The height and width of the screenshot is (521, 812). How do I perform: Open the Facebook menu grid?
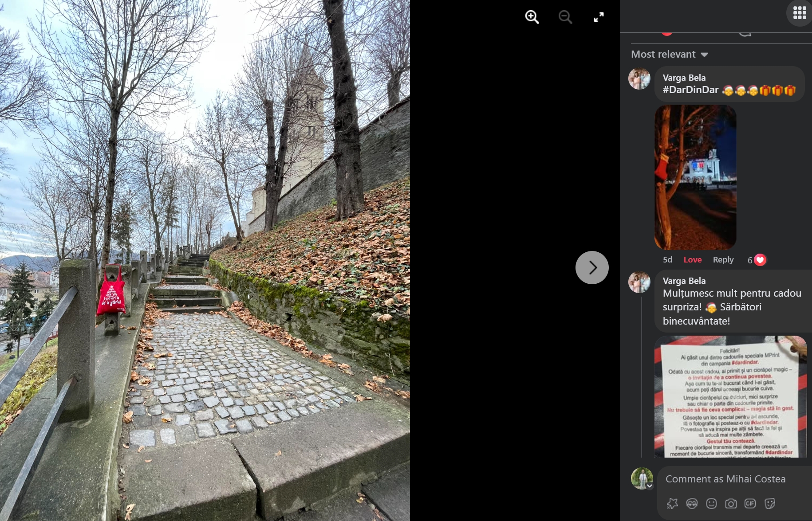(x=799, y=13)
